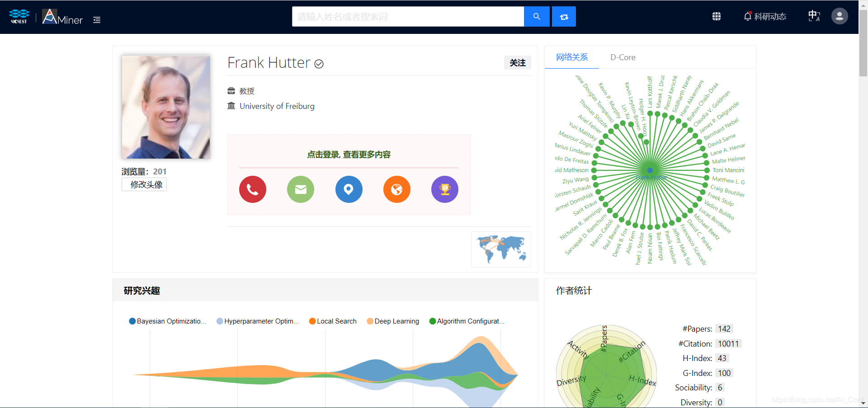Open the 科研动态 notification bell
This screenshot has height=408, width=868.
coord(765,17)
